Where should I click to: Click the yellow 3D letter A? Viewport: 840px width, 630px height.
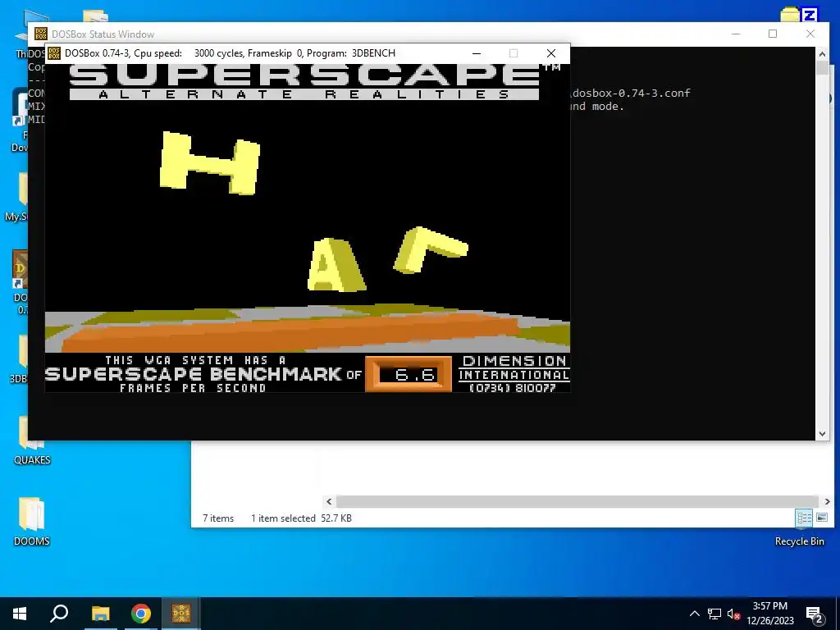pyautogui.click(x=336, y=265)
